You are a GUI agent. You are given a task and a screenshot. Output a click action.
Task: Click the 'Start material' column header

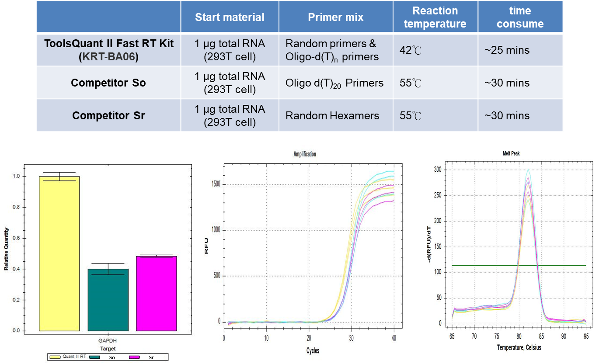point(230,17)
